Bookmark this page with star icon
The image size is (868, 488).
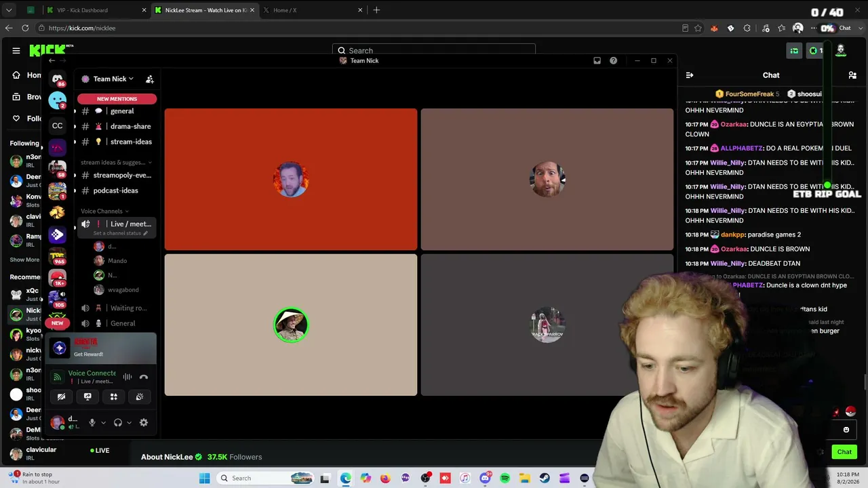(x=698, y=28)
